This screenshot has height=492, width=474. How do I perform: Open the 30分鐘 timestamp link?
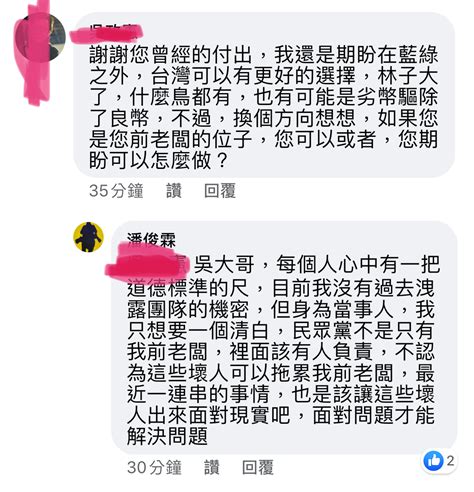tap(154, 467)
